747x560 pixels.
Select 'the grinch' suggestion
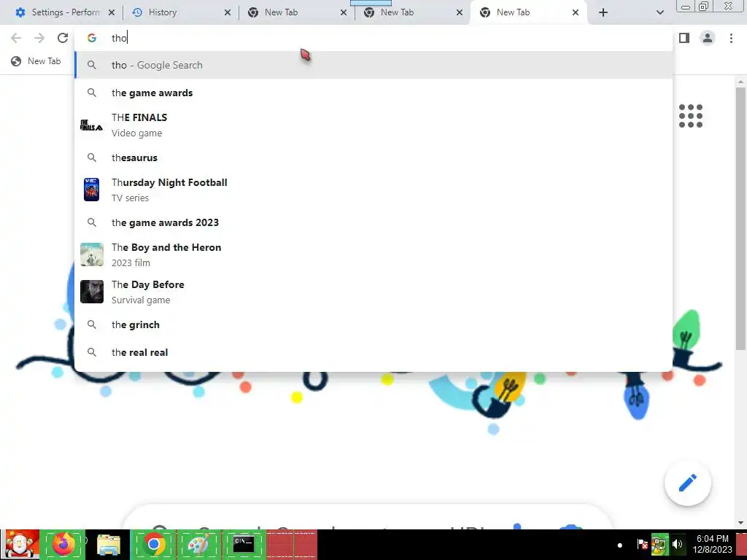click(x=373, y=324)
